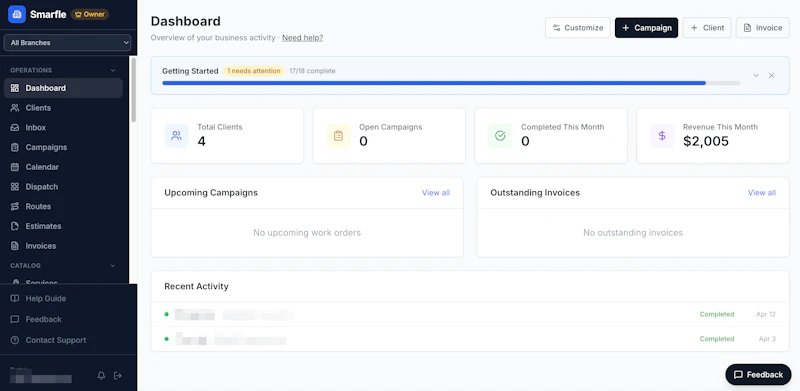Dismiss the Getting Started banner
Screen dimensions: 800x391
pos(771,76)
